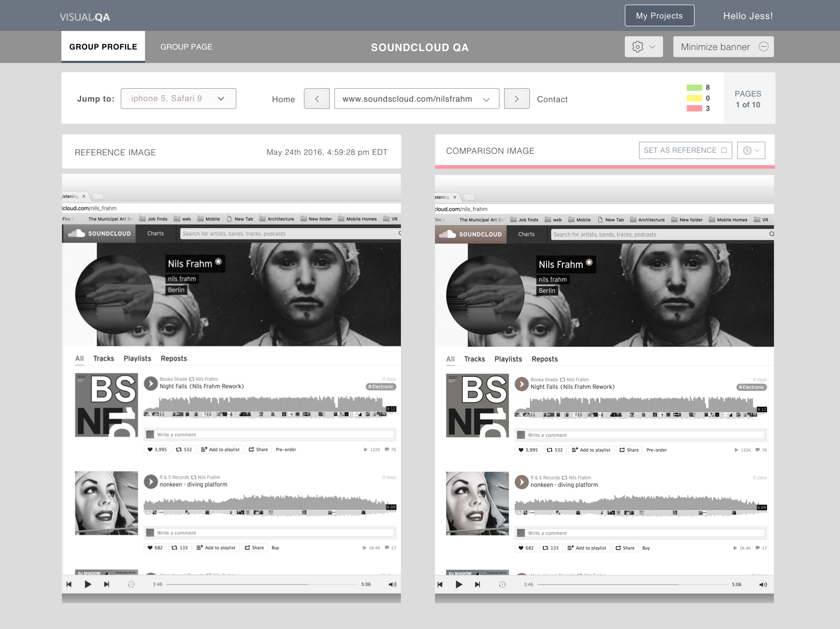The height and width of the screenshot is (629, 840).
Task: Open Charts in the comparison image
Action: click(526, 234)
